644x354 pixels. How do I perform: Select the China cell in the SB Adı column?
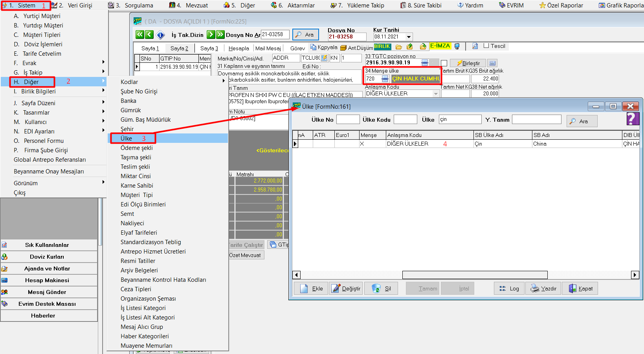point(576,144)
